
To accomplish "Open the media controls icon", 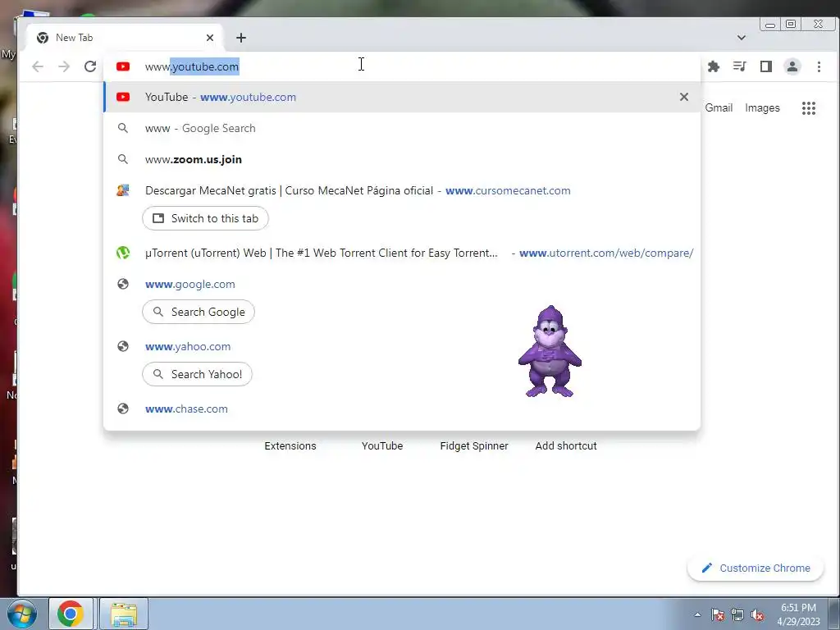I will pos(739,66).
